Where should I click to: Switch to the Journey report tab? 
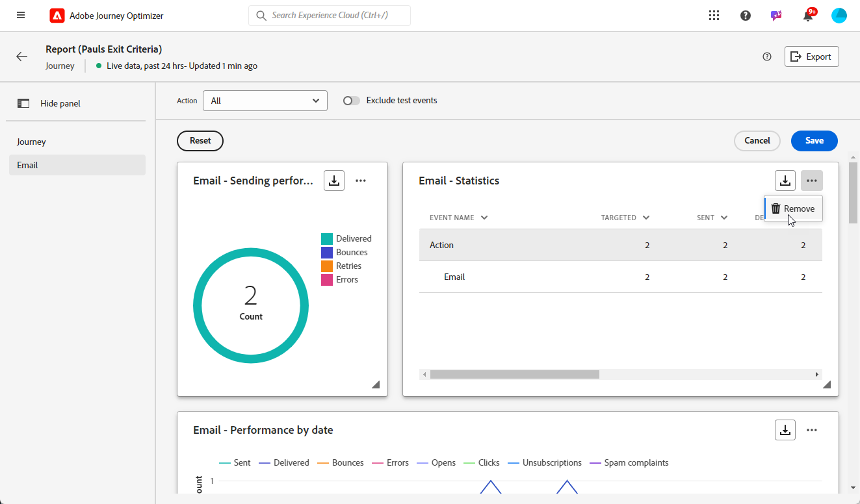point(31,142)
